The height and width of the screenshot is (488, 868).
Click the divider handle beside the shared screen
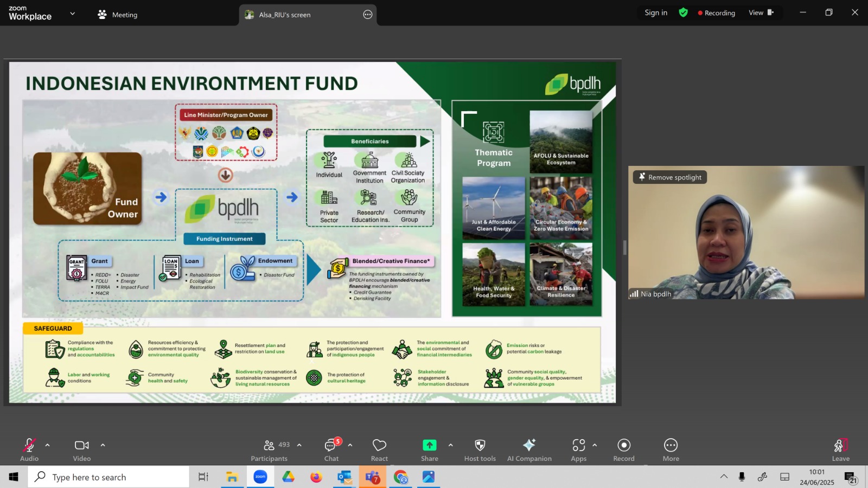[x=624, y=248]
